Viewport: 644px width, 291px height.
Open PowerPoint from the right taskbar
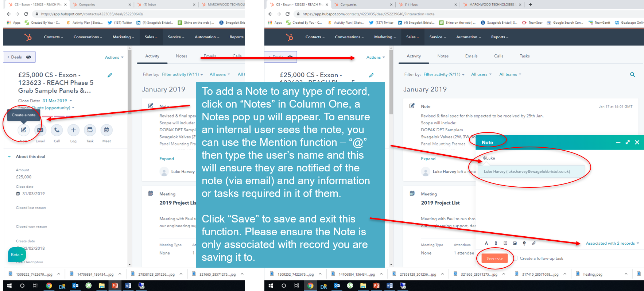click(376, 286)
